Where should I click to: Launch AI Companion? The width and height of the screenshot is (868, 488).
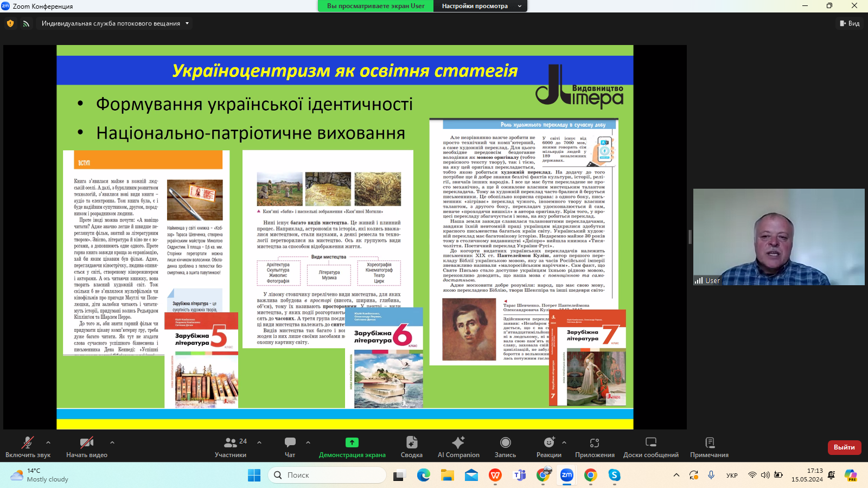point(458,447)
